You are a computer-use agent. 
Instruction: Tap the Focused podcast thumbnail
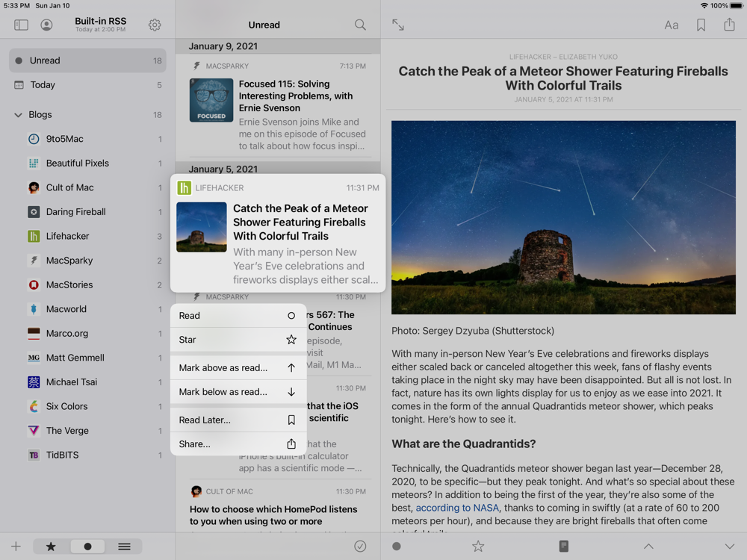click(x=211, y=101)
